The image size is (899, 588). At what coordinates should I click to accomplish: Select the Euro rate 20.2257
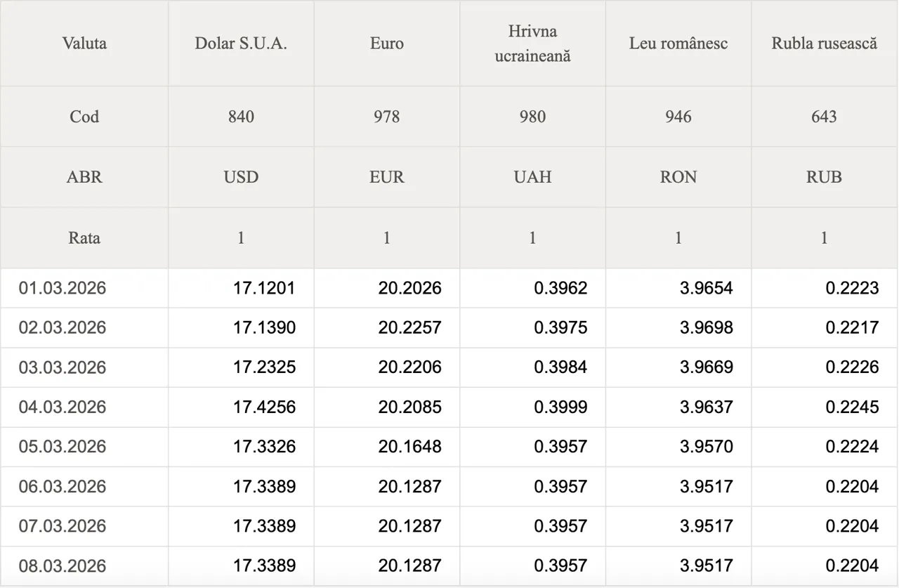pos(409,327)
